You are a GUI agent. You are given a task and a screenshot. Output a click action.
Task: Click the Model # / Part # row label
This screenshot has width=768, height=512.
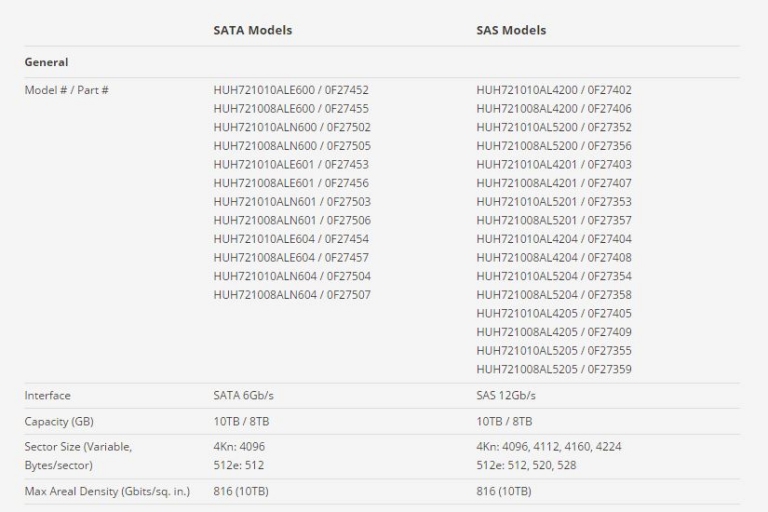[67, 90]
